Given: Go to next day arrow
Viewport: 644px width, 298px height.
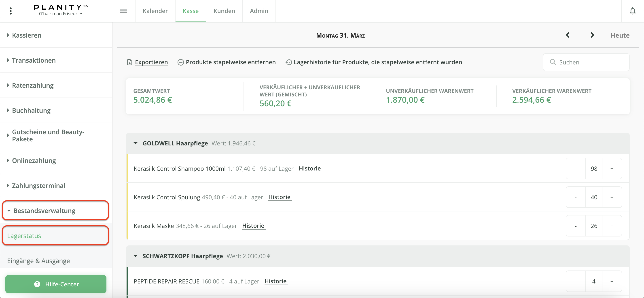Looking at the screenshot, I should [592, 35].
